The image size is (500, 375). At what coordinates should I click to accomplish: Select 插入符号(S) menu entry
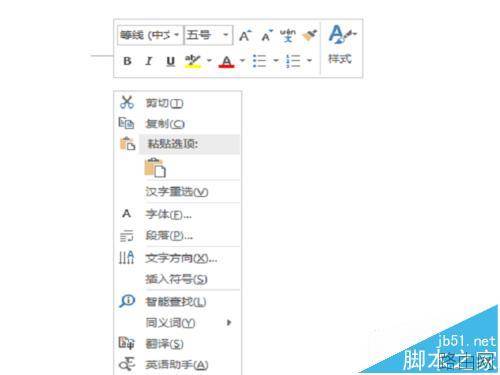(176, 279)
